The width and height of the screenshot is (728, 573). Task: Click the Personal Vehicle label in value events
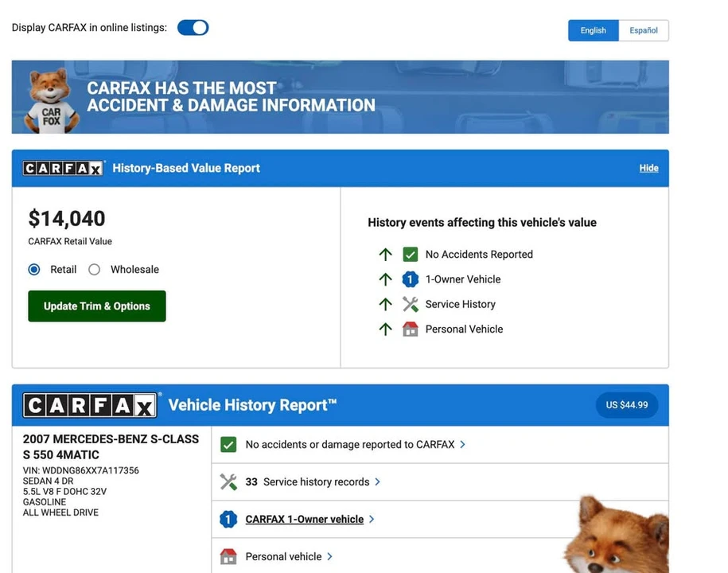point(464,329)
